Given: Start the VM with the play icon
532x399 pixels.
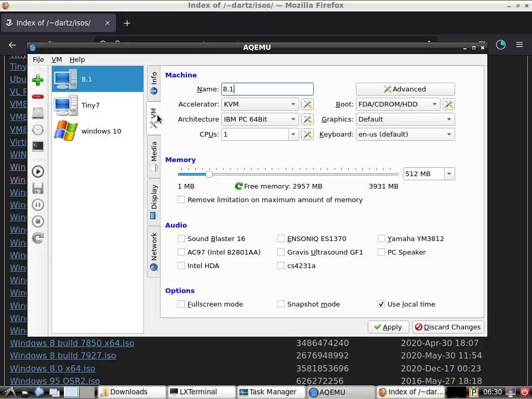Looking at the screenshot, I should [x=37, y=171].
